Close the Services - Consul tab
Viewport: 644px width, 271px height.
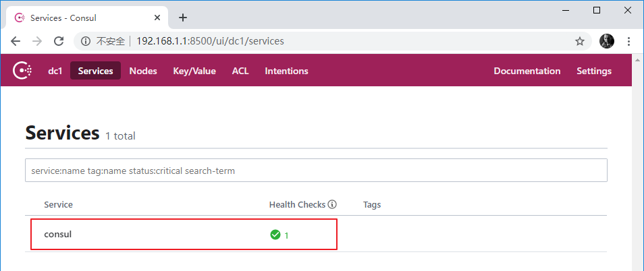(x=157, y=18)
